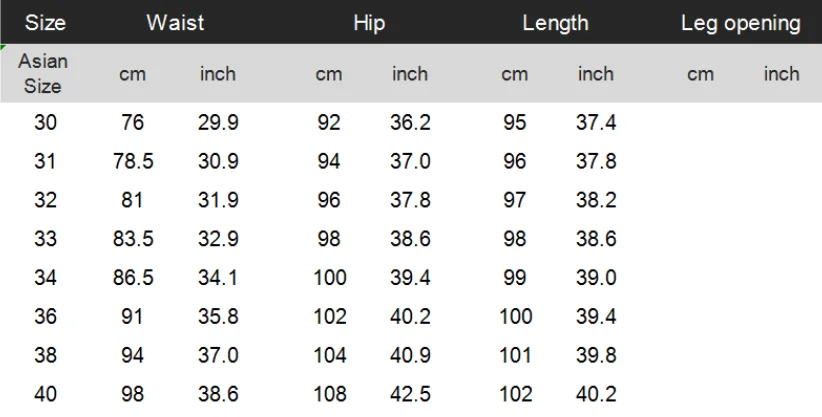Click waist cm value 78.5

133,162
